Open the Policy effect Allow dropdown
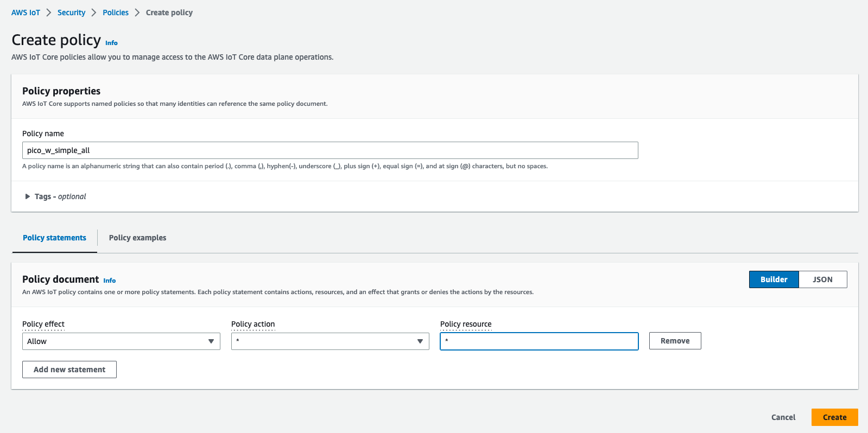Image resolution: width=868 pixels, height=433 pixels. click(x=121, y=341)
